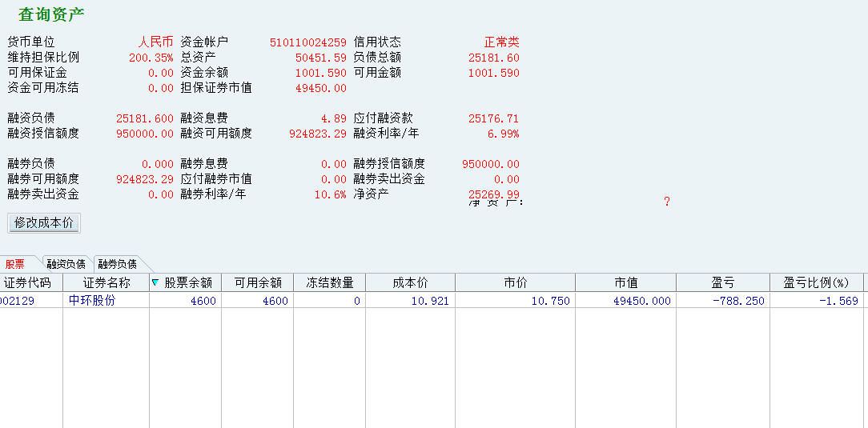Image resolution: width=868 pixels, height=428 pixels.
Task: Click the 信用状态 value 正常类
Action: pyautogui.click(x=502, y=42)
